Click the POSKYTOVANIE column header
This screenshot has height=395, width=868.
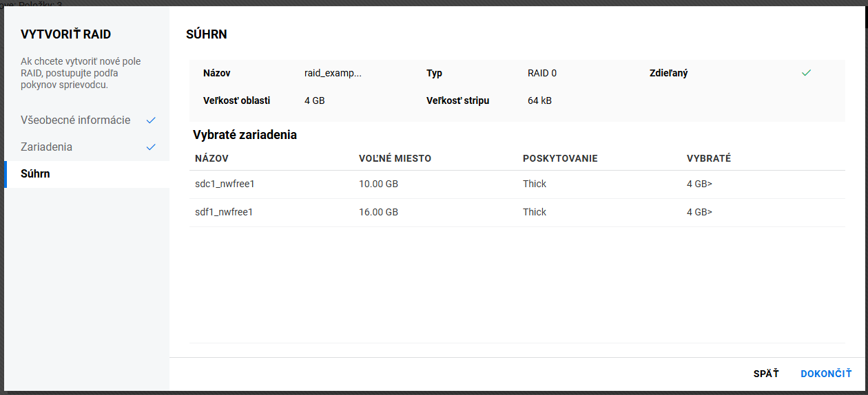tap(559, 159)
